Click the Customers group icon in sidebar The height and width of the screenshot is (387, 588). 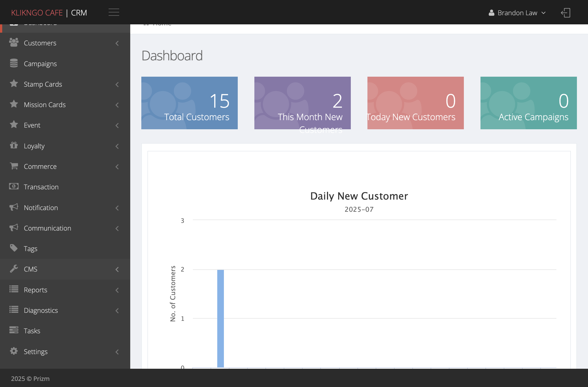click(x=14, y=42)
